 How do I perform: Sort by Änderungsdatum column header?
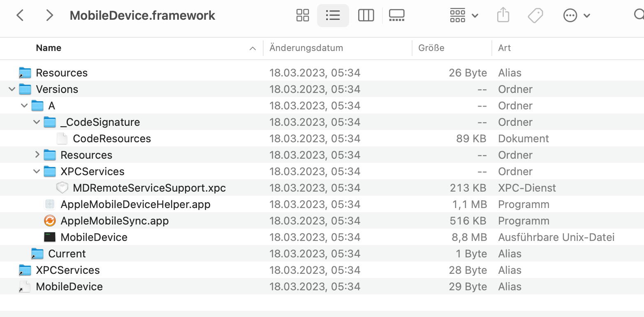tap(306, 48)
